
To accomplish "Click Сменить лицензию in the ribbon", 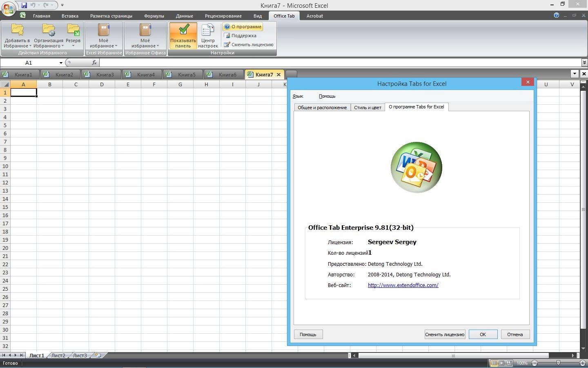I will 249,45.
